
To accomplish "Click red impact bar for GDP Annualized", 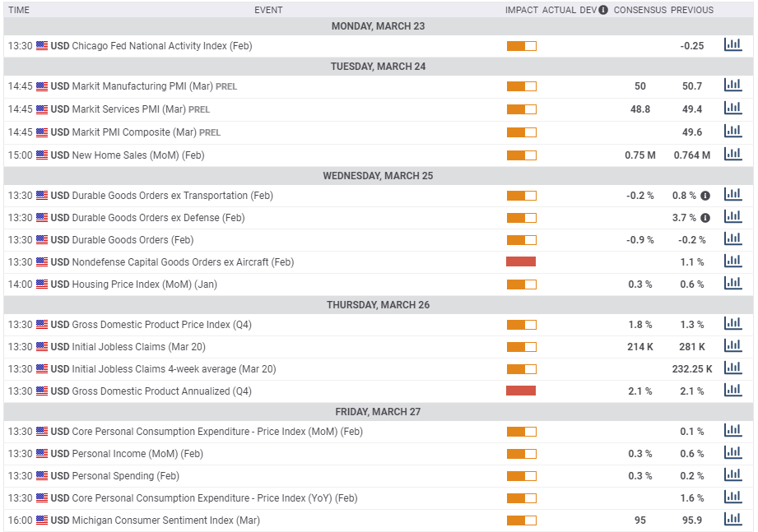I will 521,391.
